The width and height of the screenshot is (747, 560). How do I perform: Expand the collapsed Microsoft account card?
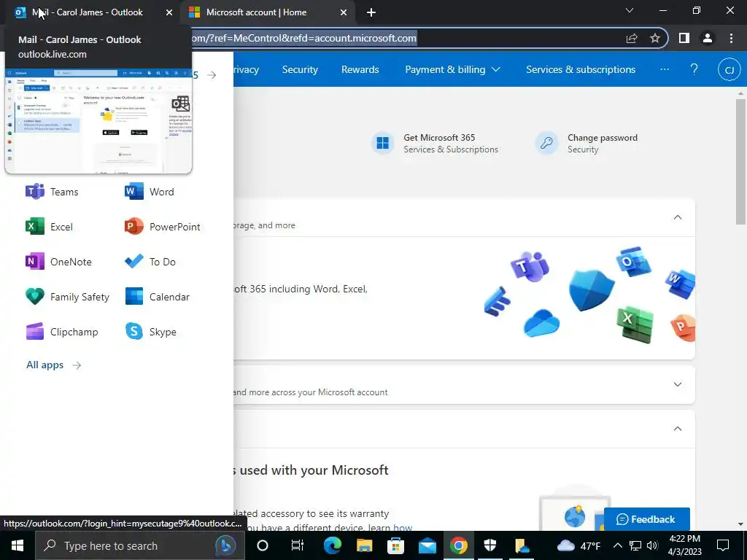(x=678, y=384)
